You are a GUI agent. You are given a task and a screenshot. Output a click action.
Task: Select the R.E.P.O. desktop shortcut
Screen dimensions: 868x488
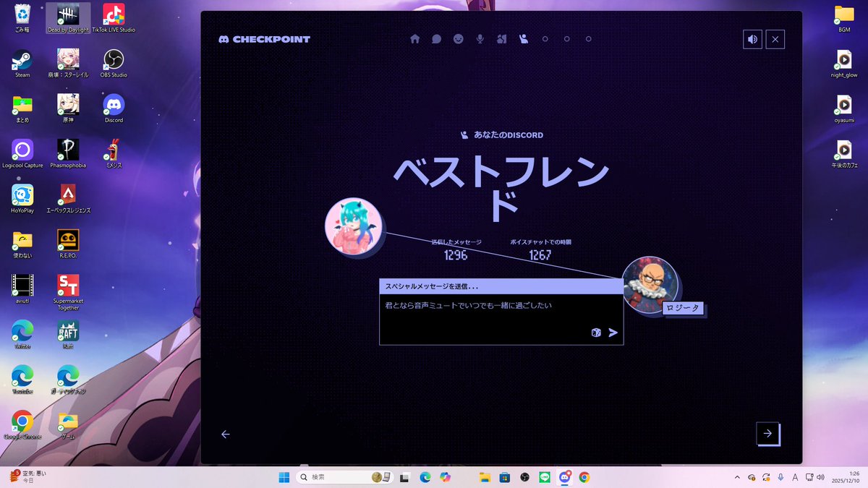pos(68,244)
